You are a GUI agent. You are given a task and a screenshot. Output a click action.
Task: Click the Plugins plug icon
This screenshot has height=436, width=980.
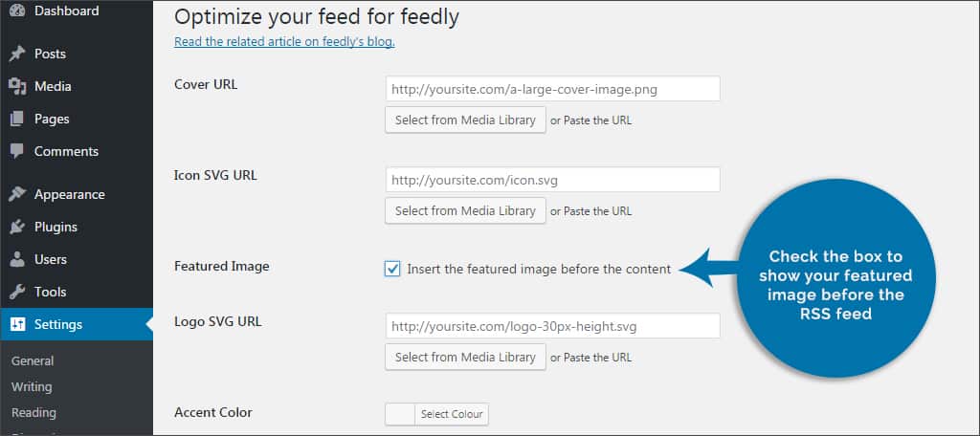point(17,228)
